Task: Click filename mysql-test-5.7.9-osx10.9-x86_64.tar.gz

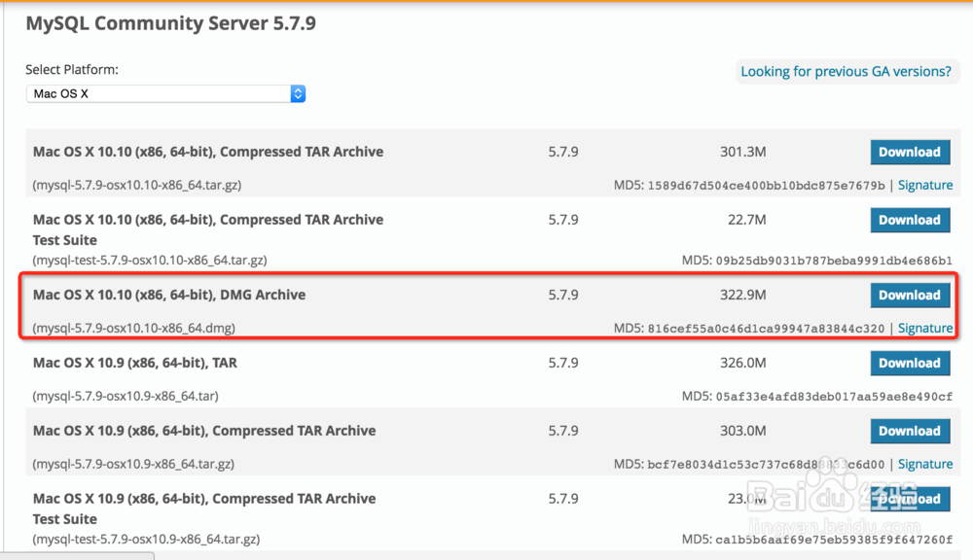Action: (x=146, y=539)
